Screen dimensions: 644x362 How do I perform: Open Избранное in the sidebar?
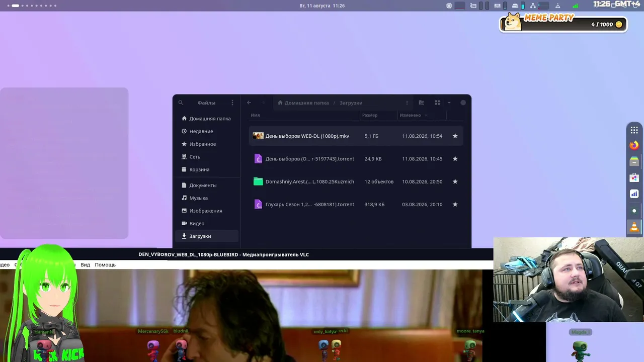(207, 144)
